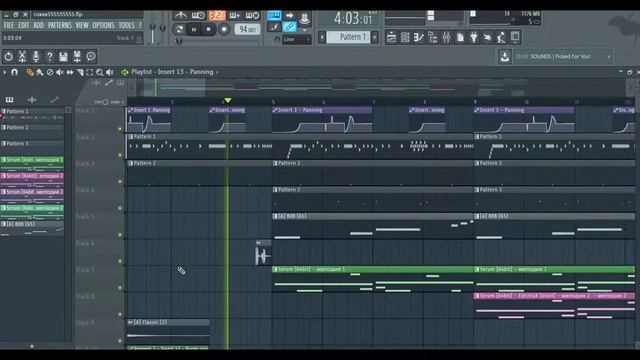
Task: Select the Draw pencil tool in playlist
Action: 30,72
